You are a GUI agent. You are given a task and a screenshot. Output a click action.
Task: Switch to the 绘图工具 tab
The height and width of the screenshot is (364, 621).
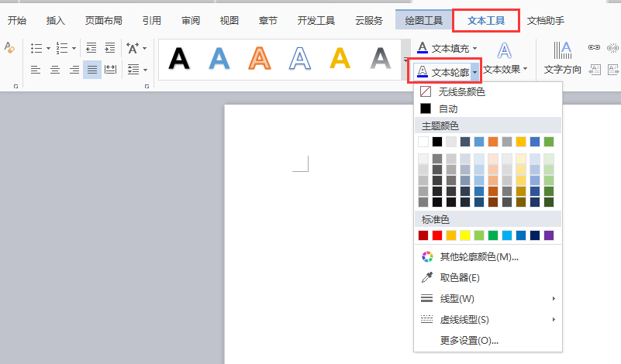(423, 20)
